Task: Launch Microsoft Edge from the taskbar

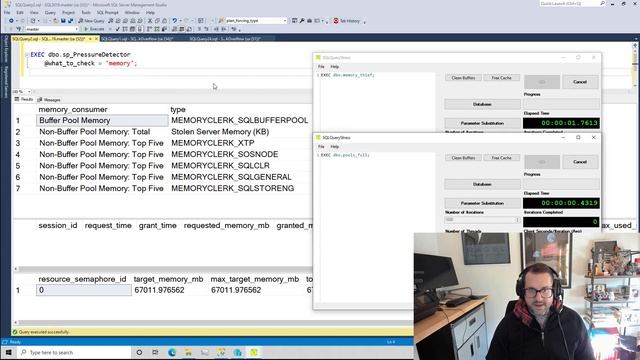Action: [172, 352]
